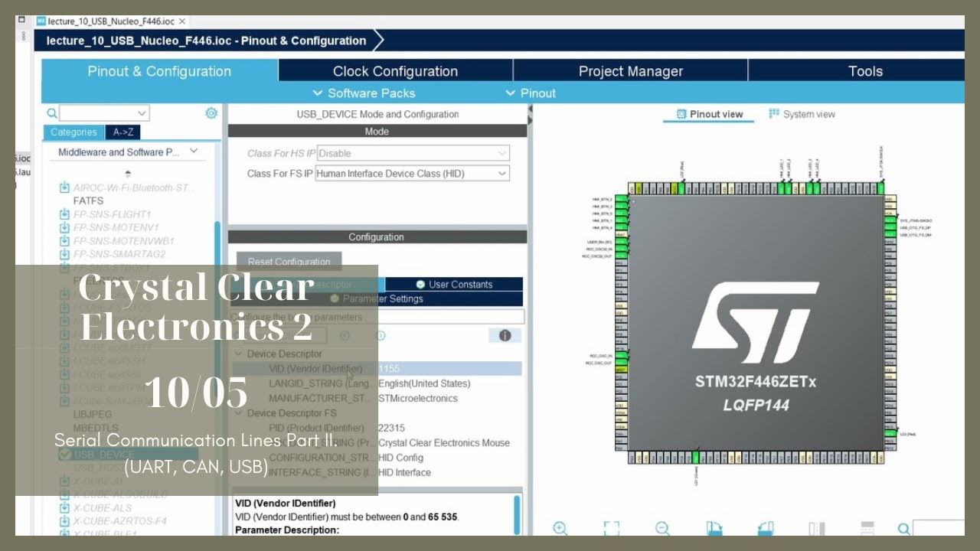The width and height of the screenshot is (980, 551).
Task: Click the PID value 22315
Action: click(391, 428)
